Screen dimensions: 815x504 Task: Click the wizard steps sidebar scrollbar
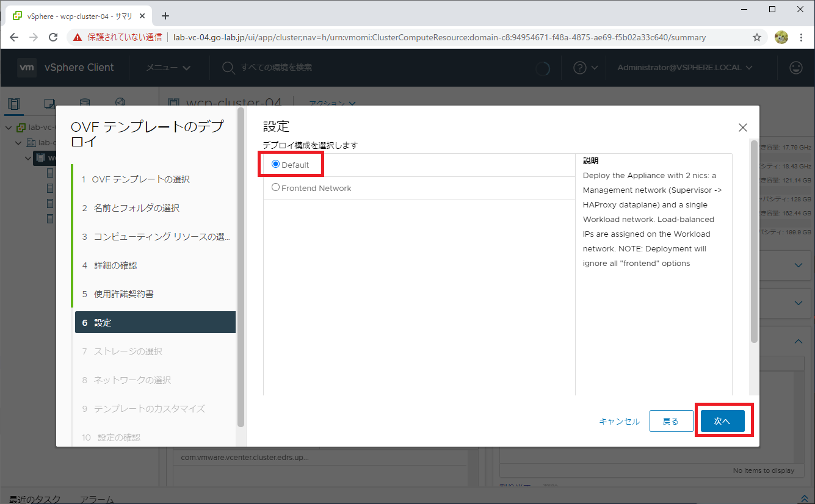click(x=241, y=267)
